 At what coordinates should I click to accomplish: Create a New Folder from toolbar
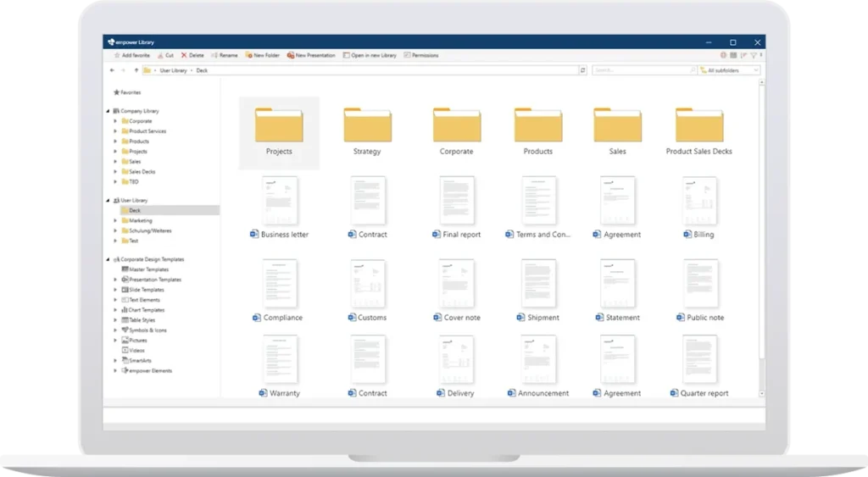point(263,55)
